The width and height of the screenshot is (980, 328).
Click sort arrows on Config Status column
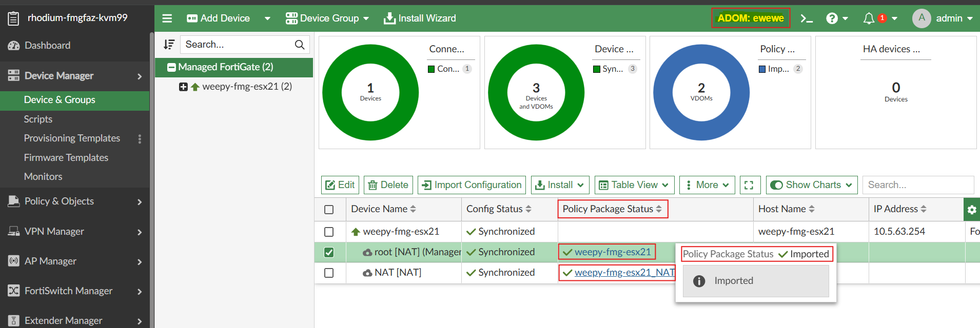pyautogui.click(x=528, y=209)
